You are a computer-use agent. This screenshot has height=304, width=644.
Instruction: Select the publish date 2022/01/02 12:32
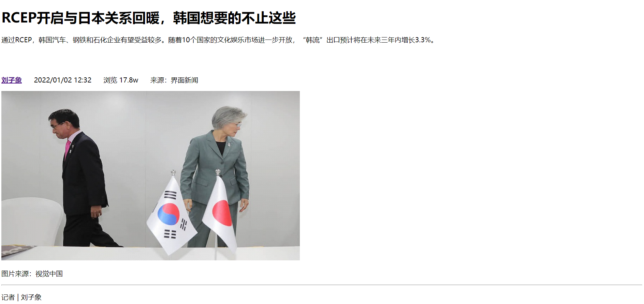click(x=63, y=80)
